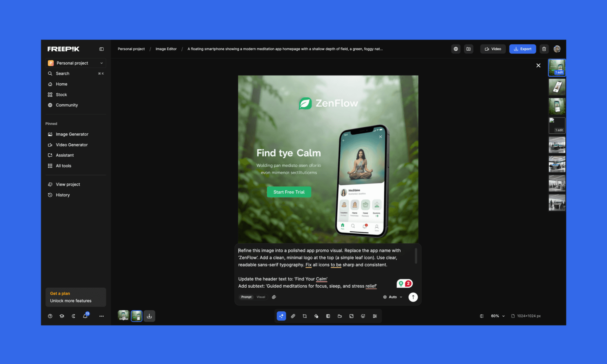Switch prompt input to Visual mode
The image size is (607, 364).
coord(261,297)
